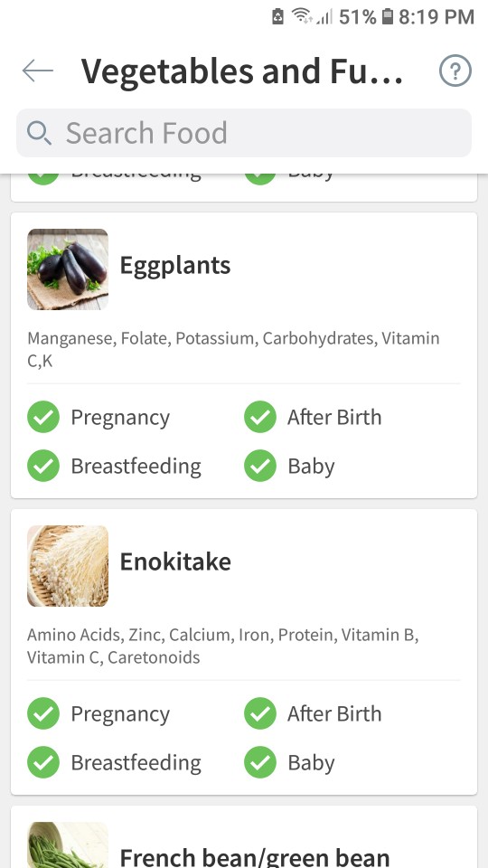Tap the Wi-Fi status icon
Viewport: 488px width, 868px height.
304,16
